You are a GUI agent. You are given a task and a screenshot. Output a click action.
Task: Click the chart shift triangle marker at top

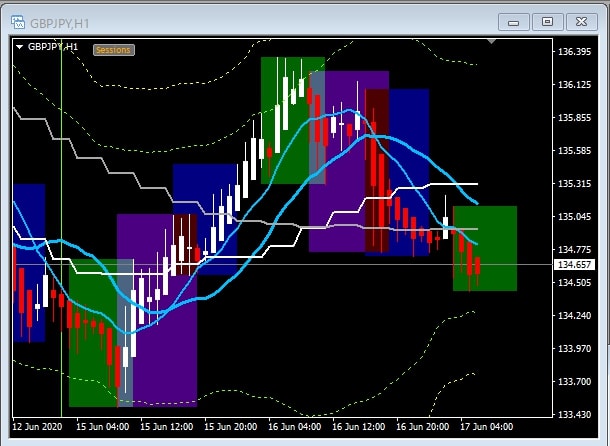click(x=489, y=42)
